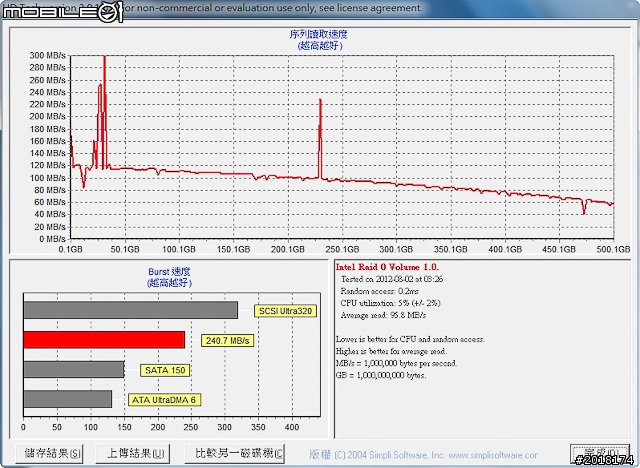Click the 100 MB/s y-axis label

click(47, 178)
